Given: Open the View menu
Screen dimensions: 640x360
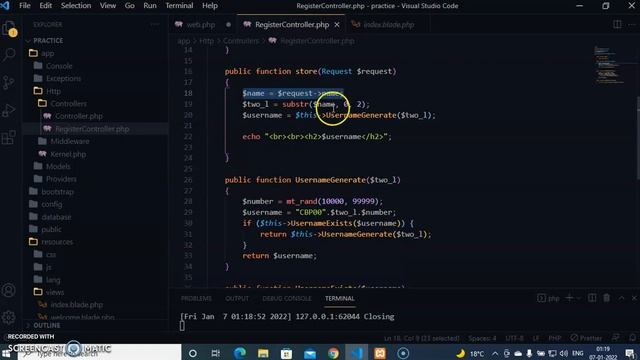Looking at the screenshot, I should (x=108, y=6).
